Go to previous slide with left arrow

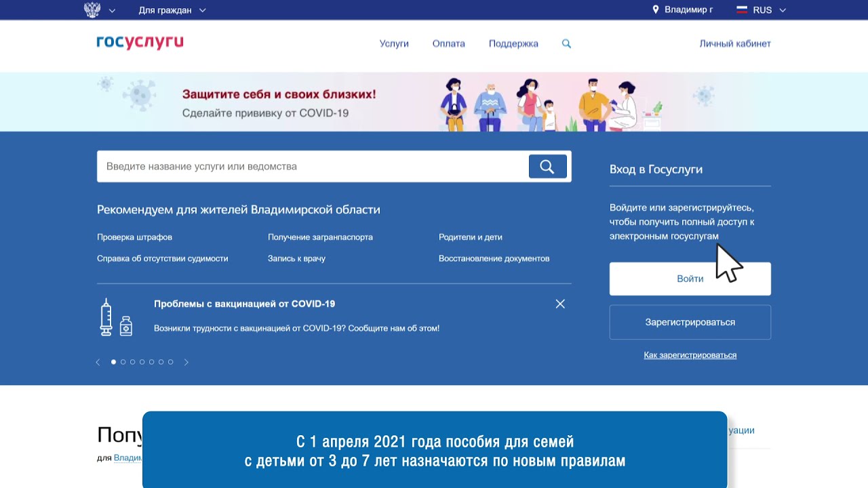pos(98,362)
